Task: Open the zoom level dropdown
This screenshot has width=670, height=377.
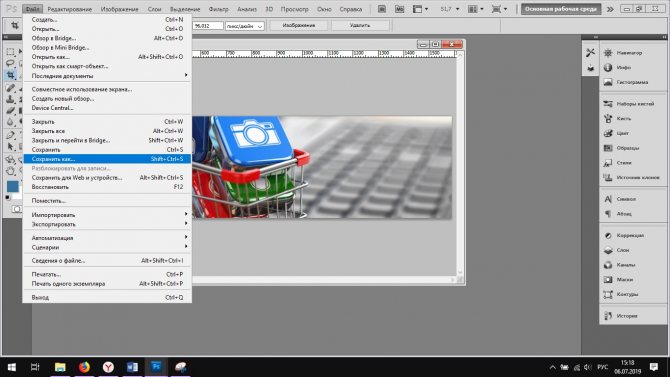Action: [450, 9]
